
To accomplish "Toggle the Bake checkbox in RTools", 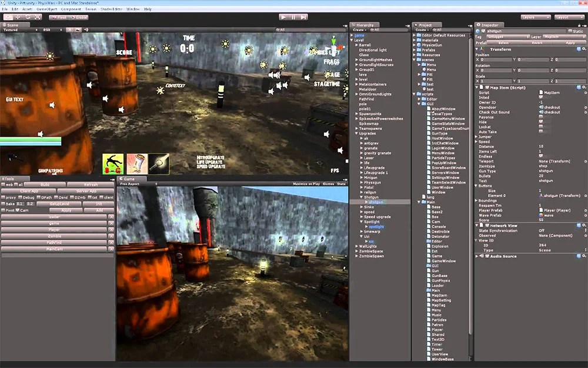I will [x=3, y=204].
